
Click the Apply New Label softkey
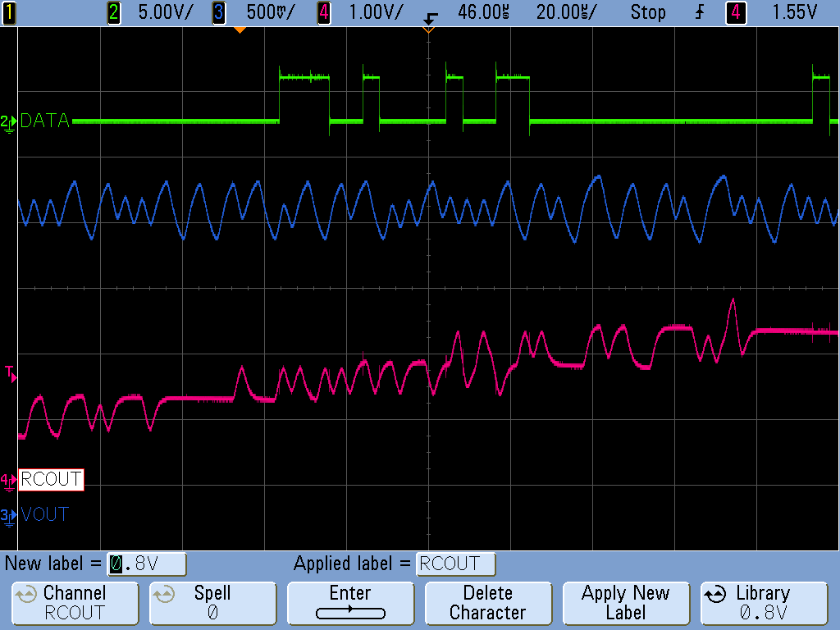[x=626, y=603]
